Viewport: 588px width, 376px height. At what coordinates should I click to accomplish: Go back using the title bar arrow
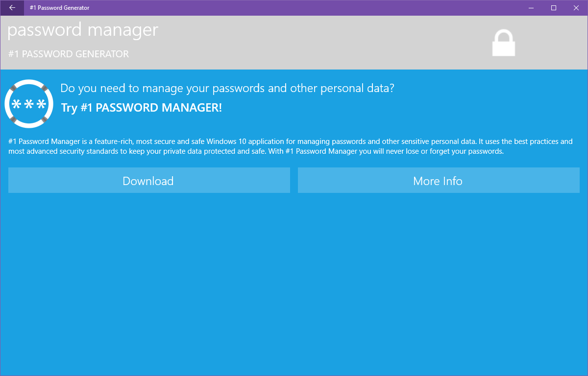click(x=12, y=8)
